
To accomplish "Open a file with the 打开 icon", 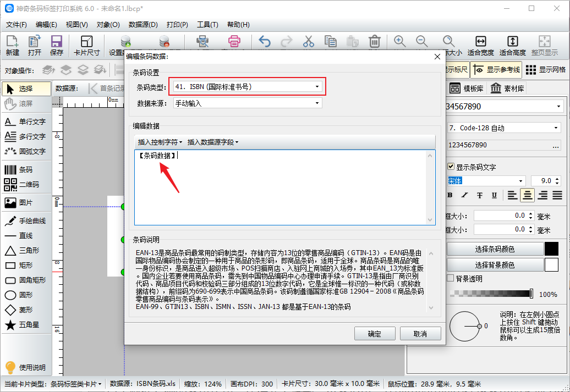I will (x=35, y=46).
